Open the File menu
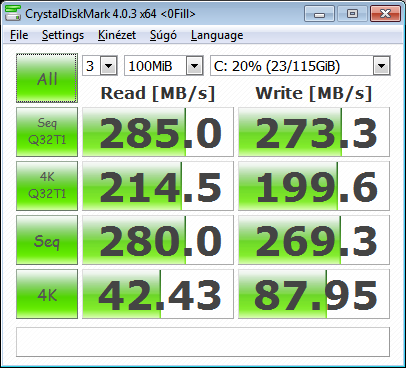This screenshot has width=406, height=368. point(19,35)
